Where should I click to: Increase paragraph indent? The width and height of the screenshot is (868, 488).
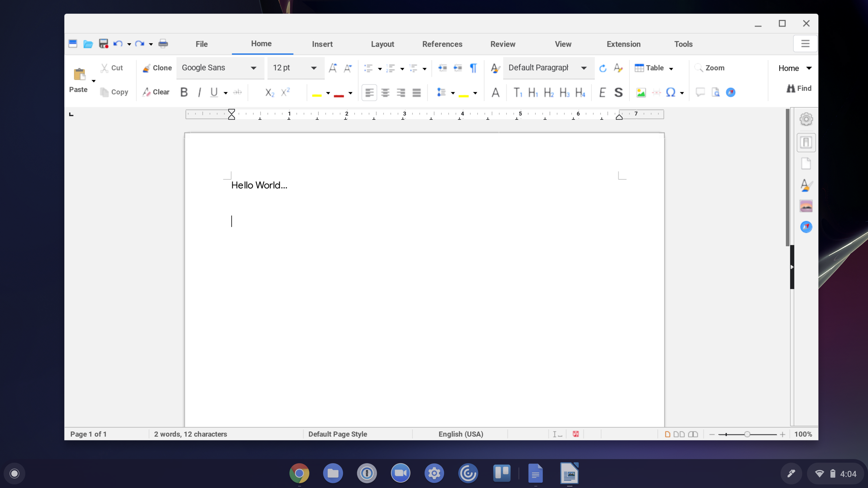click(x=442, y=68)
